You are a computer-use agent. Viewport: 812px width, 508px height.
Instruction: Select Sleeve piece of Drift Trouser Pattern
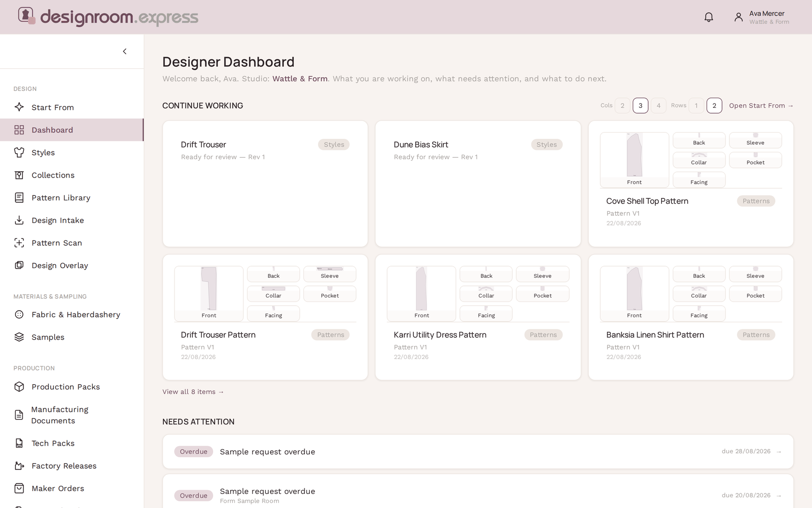[x=330, y=274]
